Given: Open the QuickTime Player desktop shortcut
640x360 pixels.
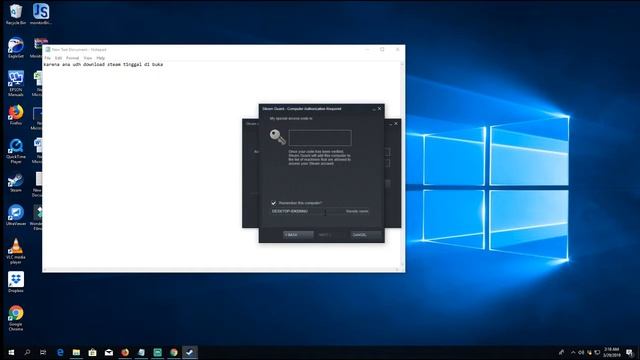Looking at the screenshot, I should tap(16, 151).
